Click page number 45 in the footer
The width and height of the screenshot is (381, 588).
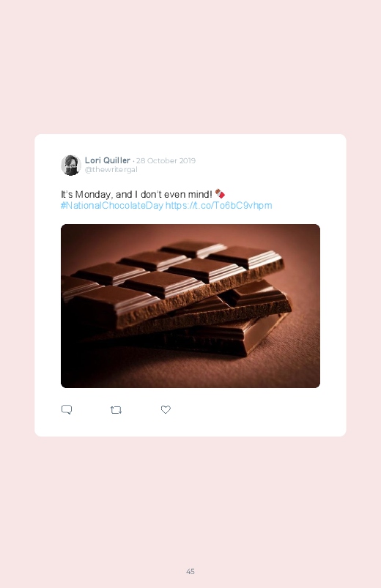click(x=190, y=571)
